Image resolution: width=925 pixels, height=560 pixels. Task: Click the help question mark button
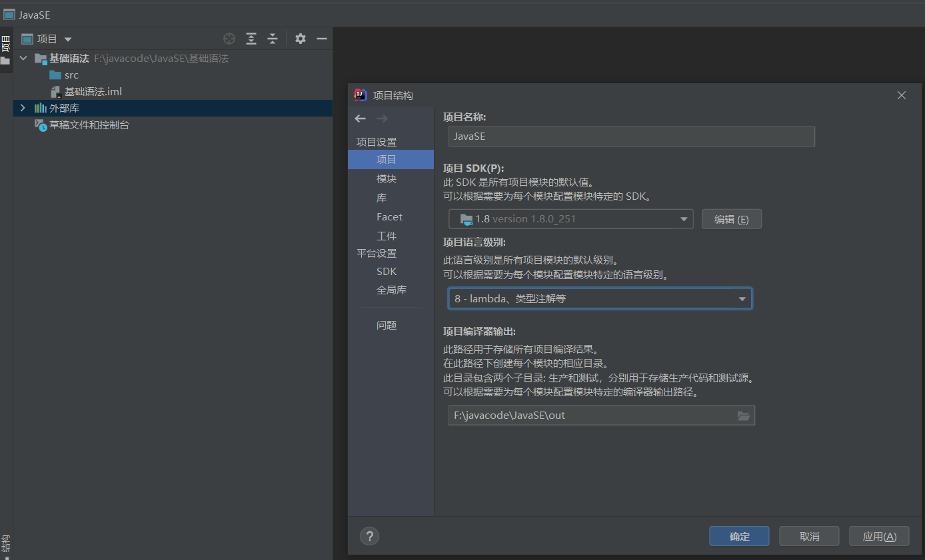click(x=370, y=536)
